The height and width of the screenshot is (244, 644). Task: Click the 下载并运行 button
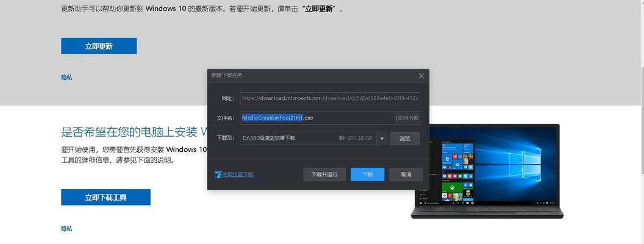click(x=324, y=174)
